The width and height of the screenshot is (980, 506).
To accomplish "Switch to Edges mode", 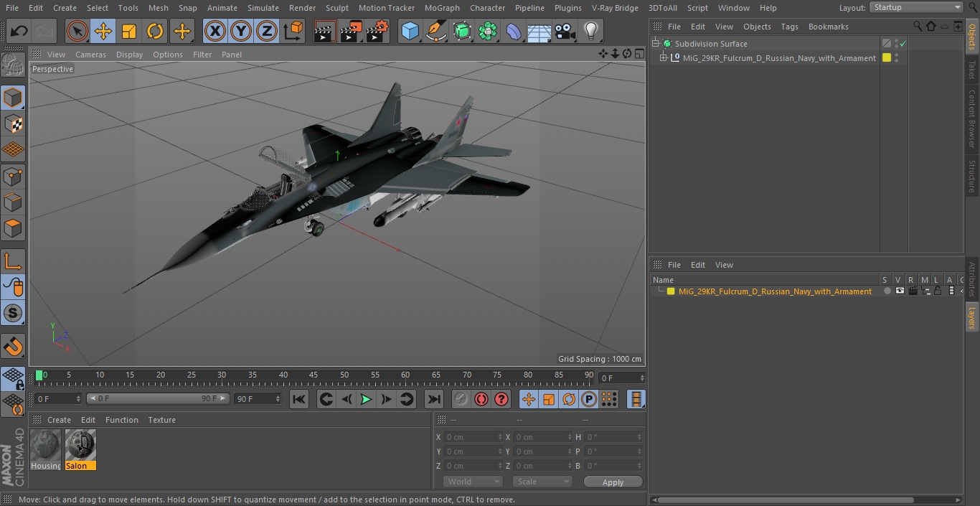I will (x=13, y=202).
